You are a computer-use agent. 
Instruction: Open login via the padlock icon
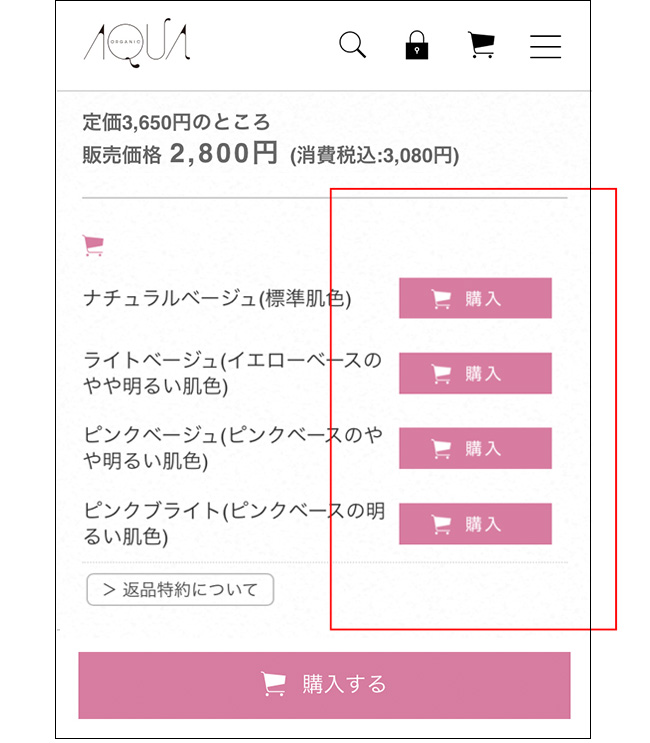[417, 45]
